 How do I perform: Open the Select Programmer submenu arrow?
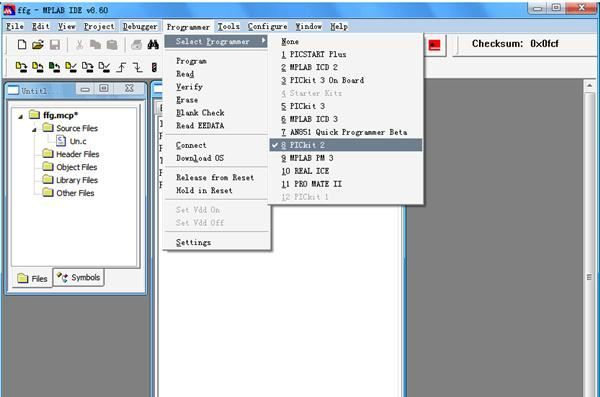pyautogui.click(x=264, y=40)
